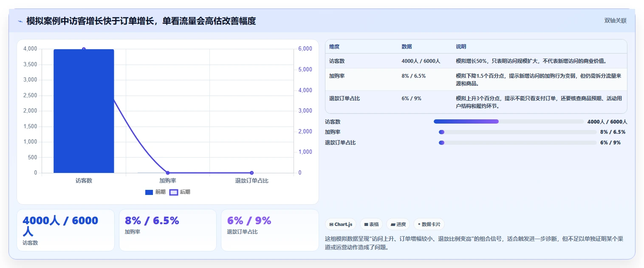644x268 pixels.
Task: Click the blue 前期 legend swatch
Action: click(149, 192)
